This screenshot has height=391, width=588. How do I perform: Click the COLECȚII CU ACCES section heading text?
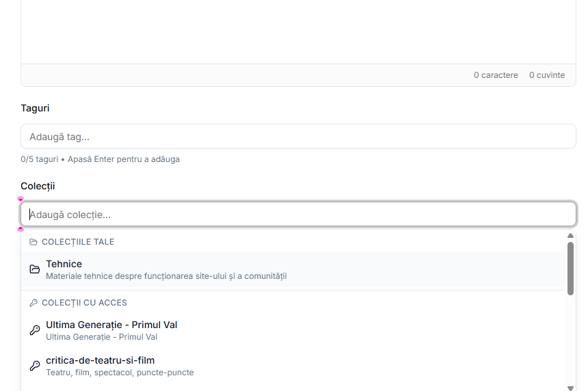coord(84,303)
